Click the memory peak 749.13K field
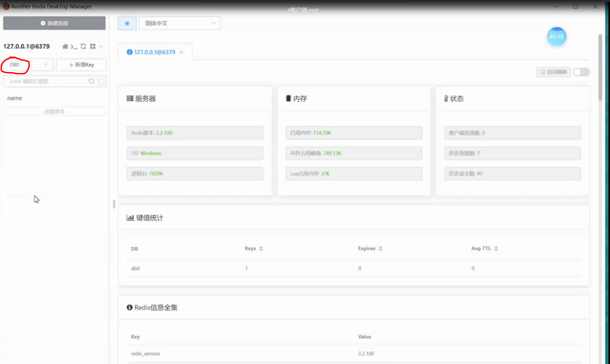 point(354,153)
